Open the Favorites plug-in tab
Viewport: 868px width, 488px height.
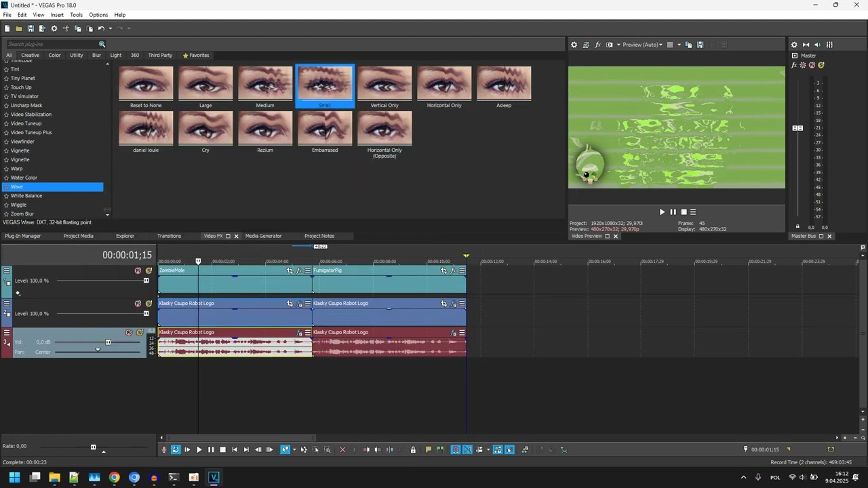pyautogui.click(x=196, y=56)
